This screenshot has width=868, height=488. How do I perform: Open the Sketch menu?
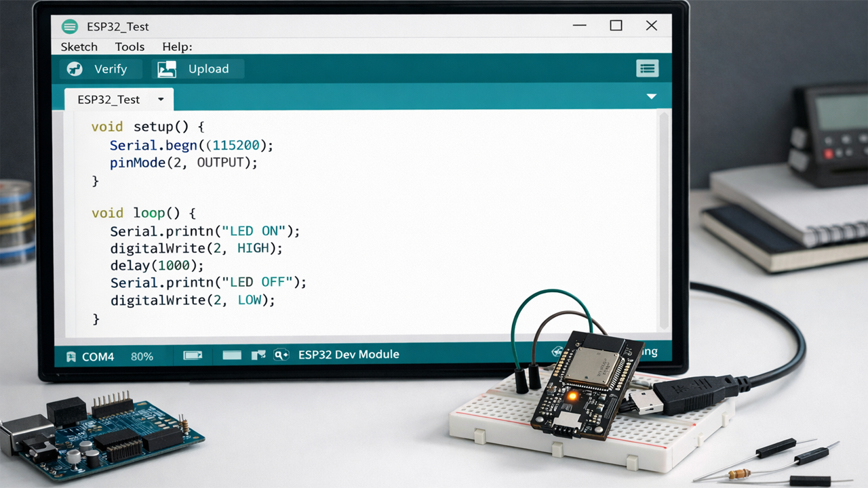tap(79, 47)
